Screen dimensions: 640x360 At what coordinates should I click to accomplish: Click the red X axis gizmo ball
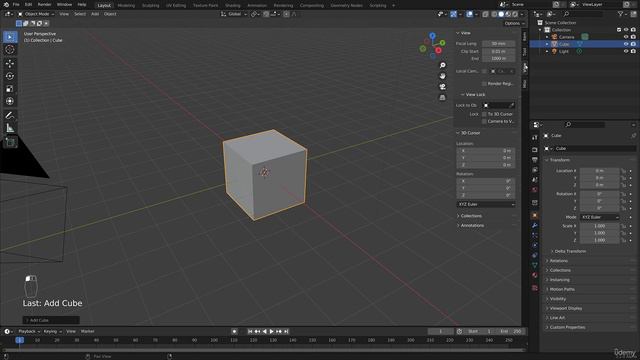pos(438,50)
